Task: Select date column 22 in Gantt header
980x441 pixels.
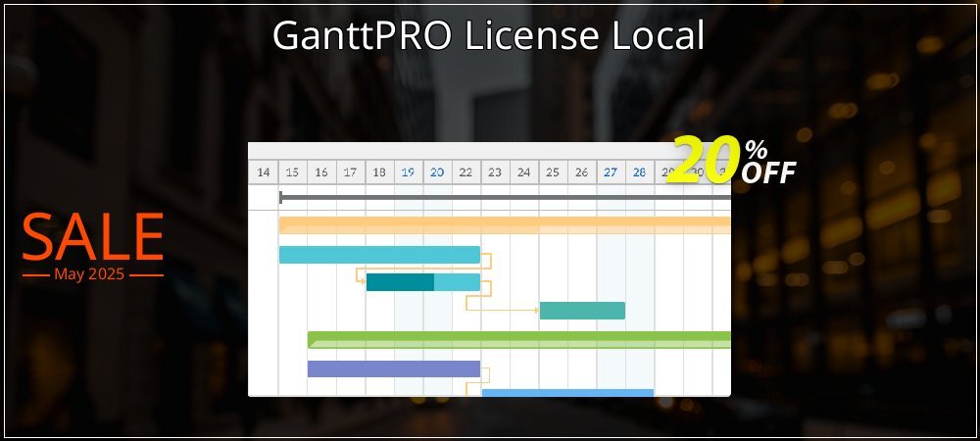Action: click(x=465, y=172)
